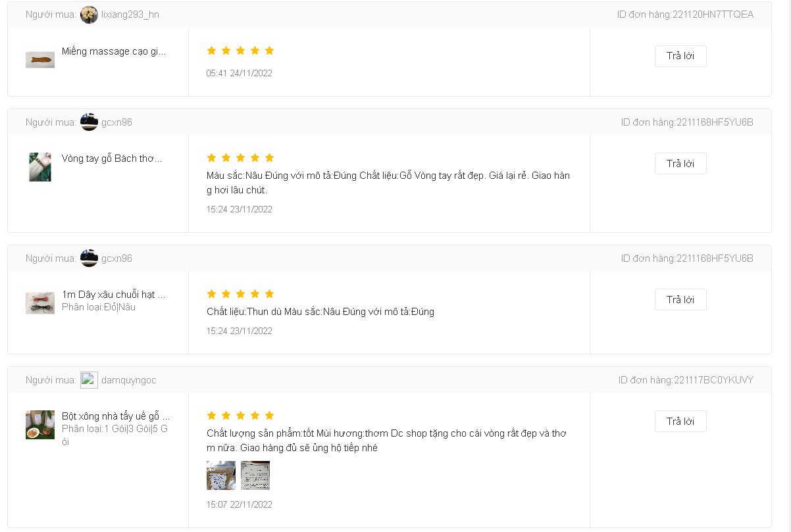Image resolution: width=791 pixels, height=532 pixels.
Task: Open wooden bracelet product thumbnail
Action: 40,167
